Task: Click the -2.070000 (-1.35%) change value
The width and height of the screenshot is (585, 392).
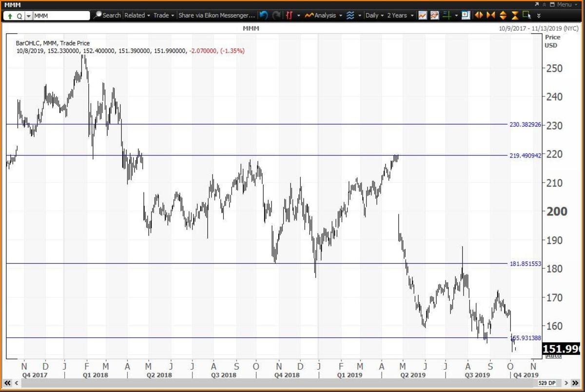Action: tap(216, 51)
